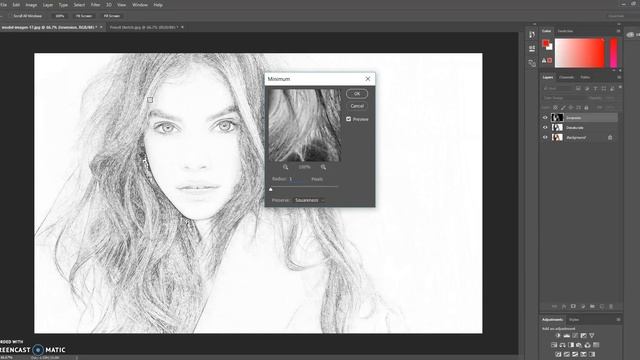Add a Color Balance adjustment layer

562,345
